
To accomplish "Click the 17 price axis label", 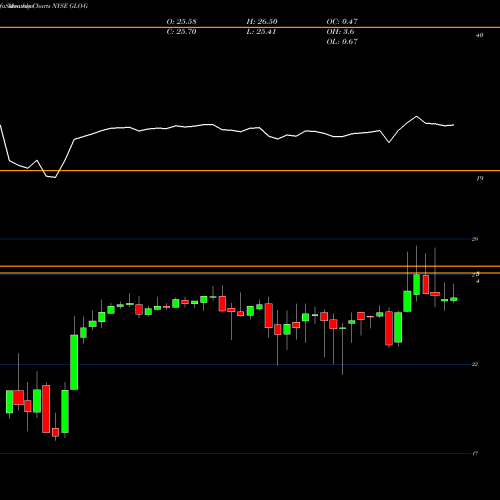I will click(475, 453).
